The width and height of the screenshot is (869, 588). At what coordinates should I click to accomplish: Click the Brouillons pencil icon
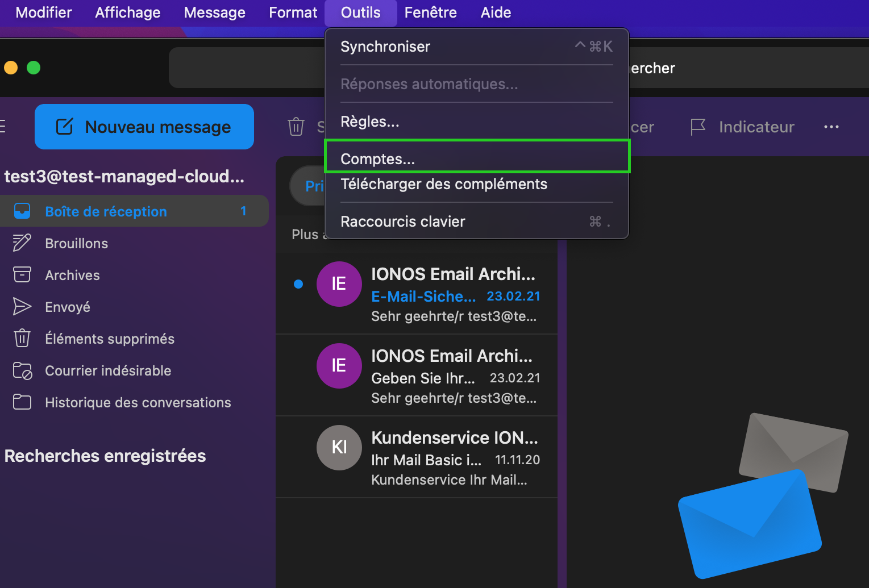(22, 243)
